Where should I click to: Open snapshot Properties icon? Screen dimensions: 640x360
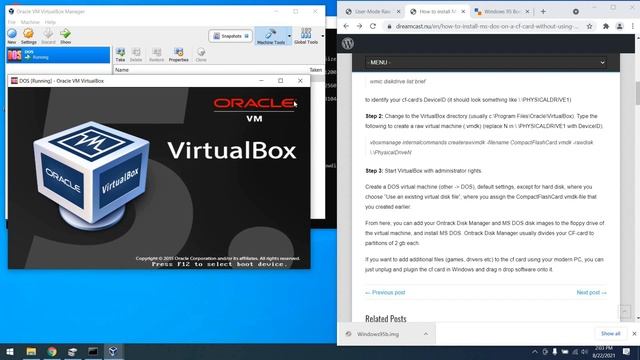tap(179, 55)
